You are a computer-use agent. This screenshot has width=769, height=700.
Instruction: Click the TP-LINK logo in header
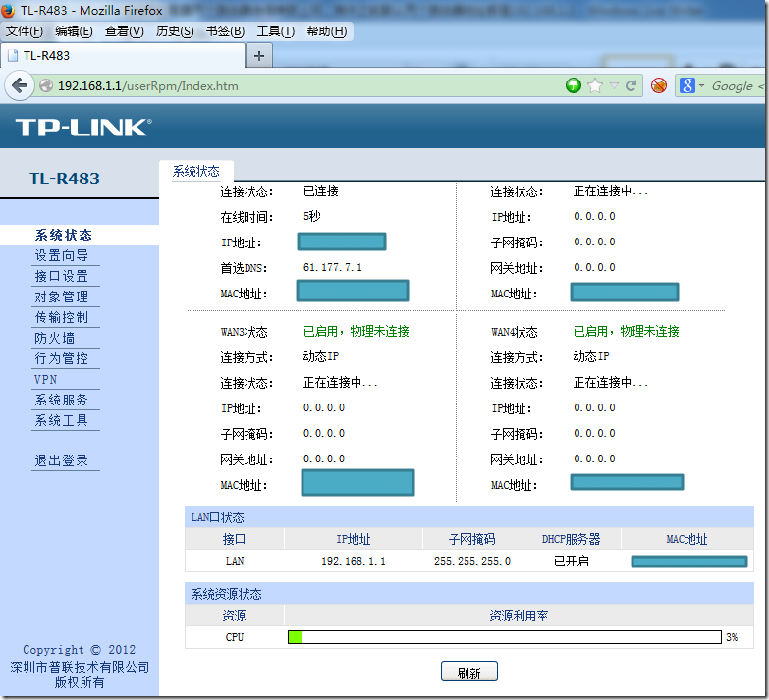click(x=83, y=128)
